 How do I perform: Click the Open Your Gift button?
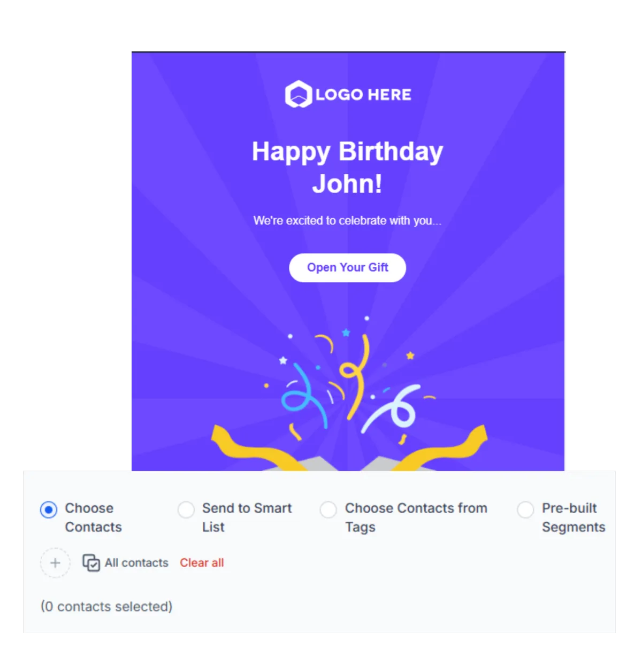[x=348, y=268]
